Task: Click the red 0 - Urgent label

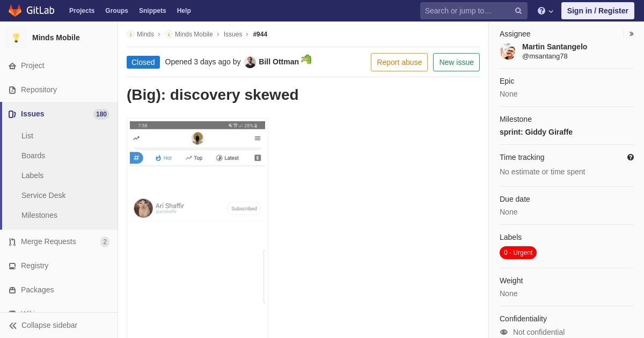Action: [x=518, y=253]
